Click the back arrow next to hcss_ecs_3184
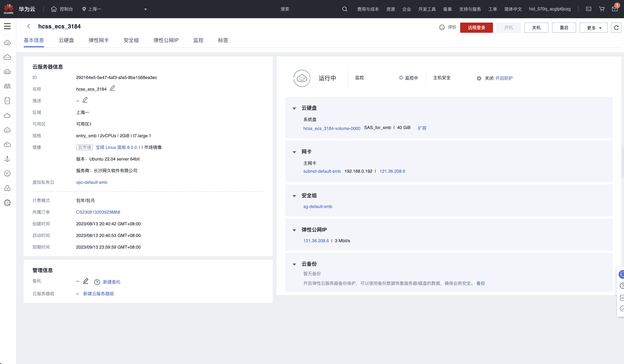Screen dimensions: 624x364 click(x=29, y=26)
